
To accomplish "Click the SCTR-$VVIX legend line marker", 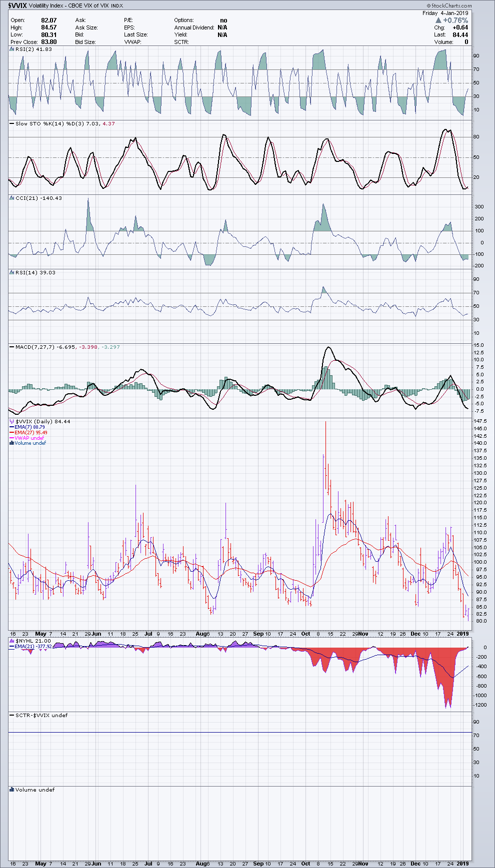I will 11,715.
